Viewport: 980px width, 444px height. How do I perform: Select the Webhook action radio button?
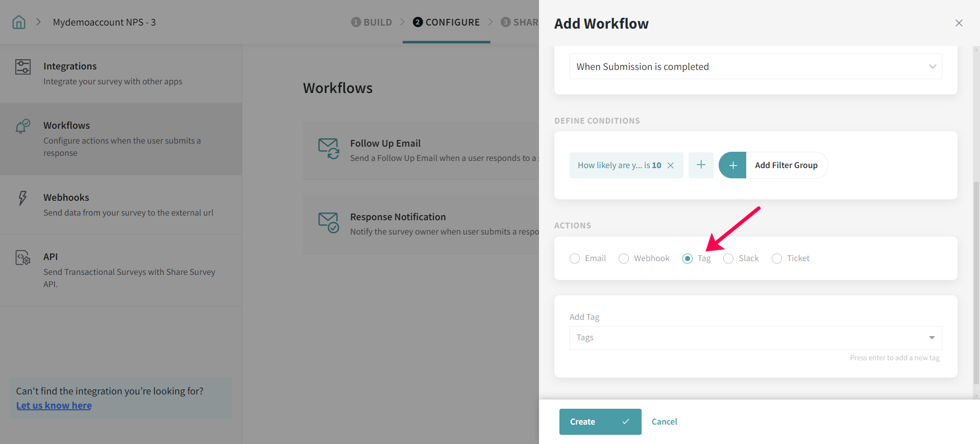coord(624,259)
